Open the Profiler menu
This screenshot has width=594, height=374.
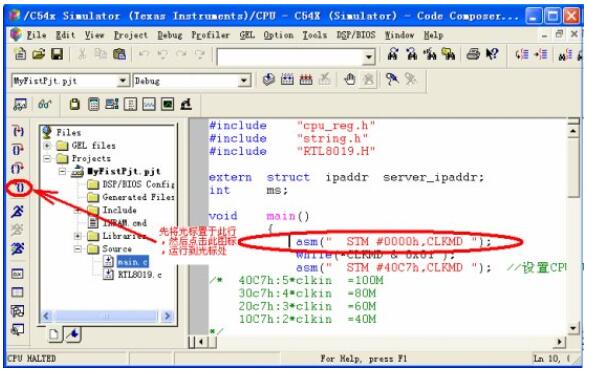[210, 35]
